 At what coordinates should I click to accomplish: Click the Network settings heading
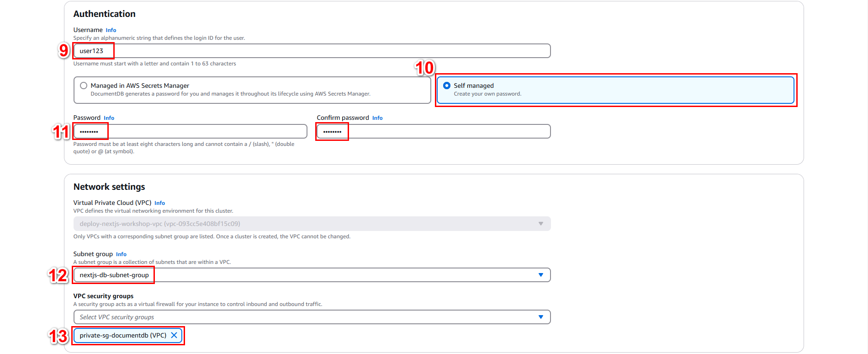[109, 187]
